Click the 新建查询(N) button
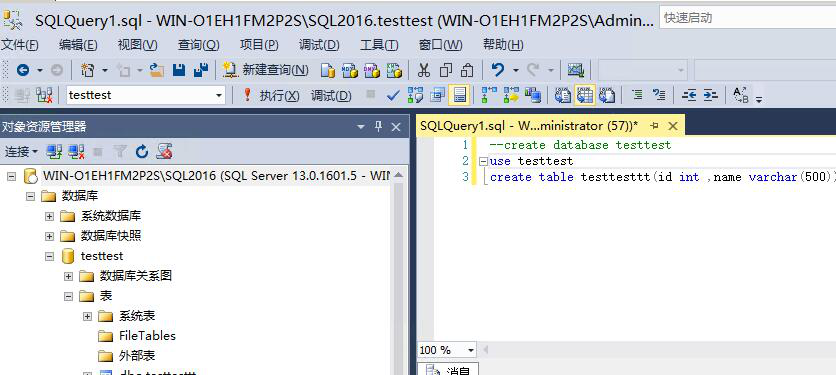 tap(266, 70)
